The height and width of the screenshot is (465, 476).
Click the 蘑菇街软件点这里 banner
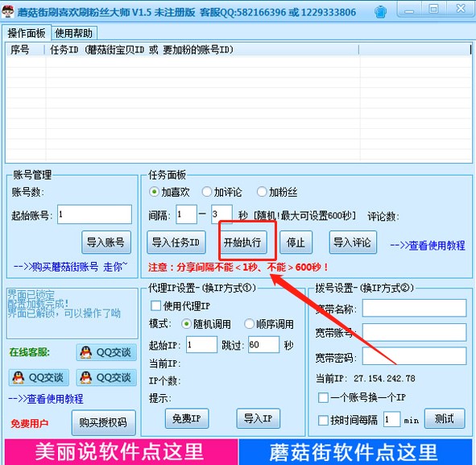coord(356,452)
